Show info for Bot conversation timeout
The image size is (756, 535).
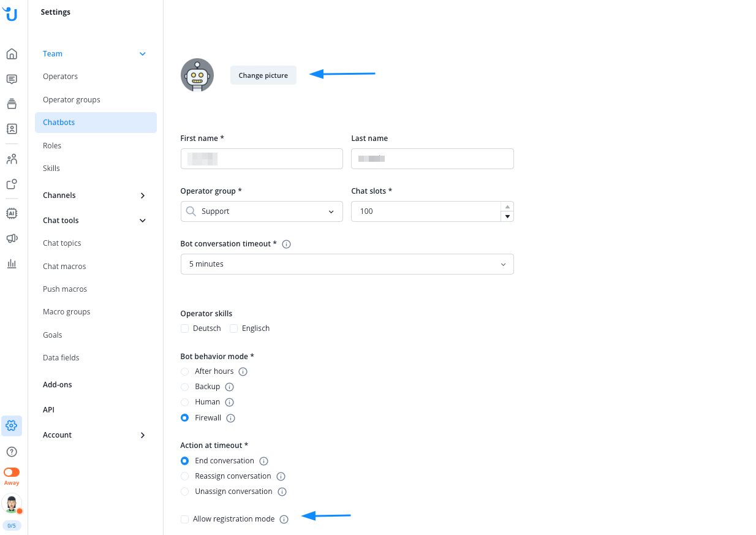(286, 244)
